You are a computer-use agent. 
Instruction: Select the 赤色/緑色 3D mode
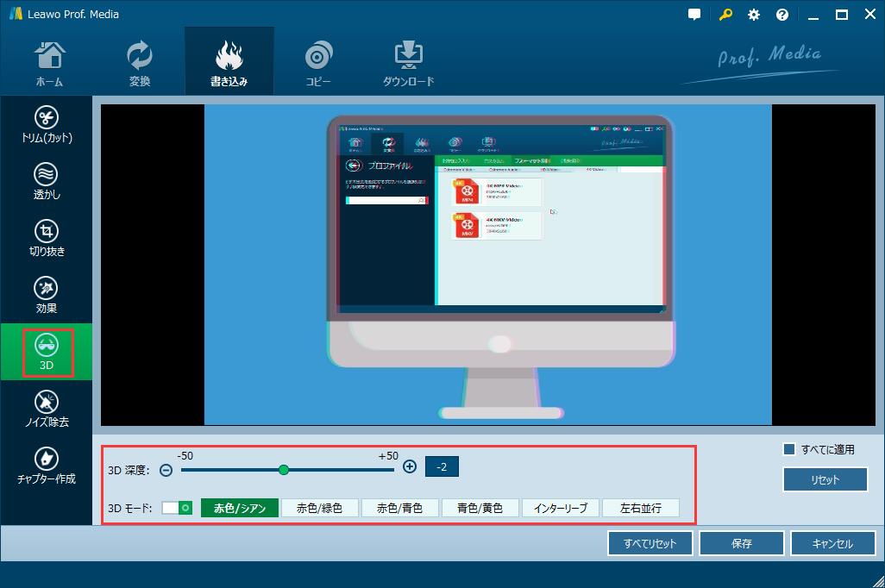click(320, 508)
